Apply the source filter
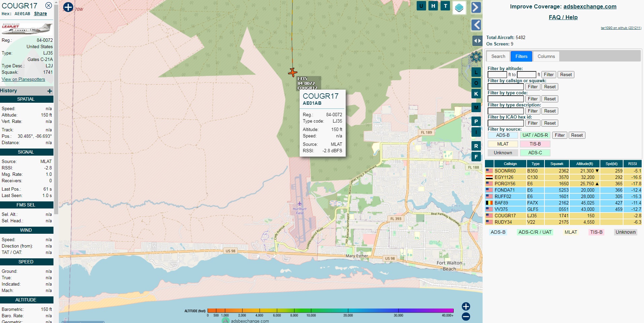 pos(560,135)
